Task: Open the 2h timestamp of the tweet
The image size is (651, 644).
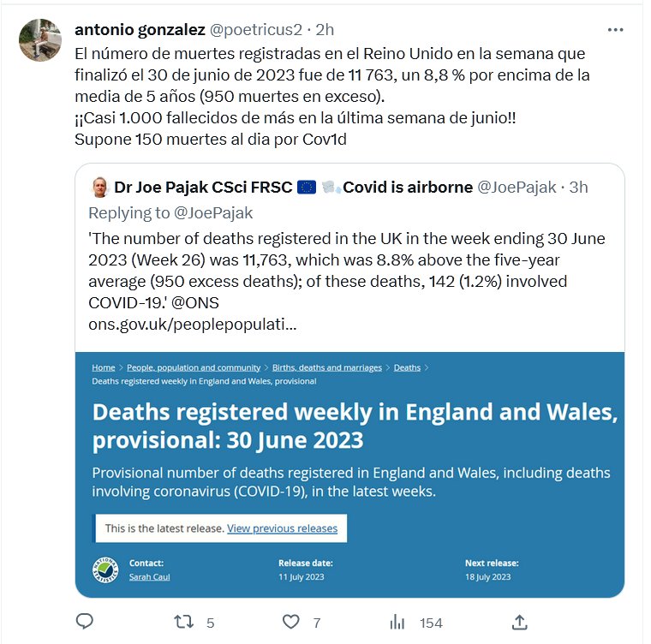Action: (325, 29)
